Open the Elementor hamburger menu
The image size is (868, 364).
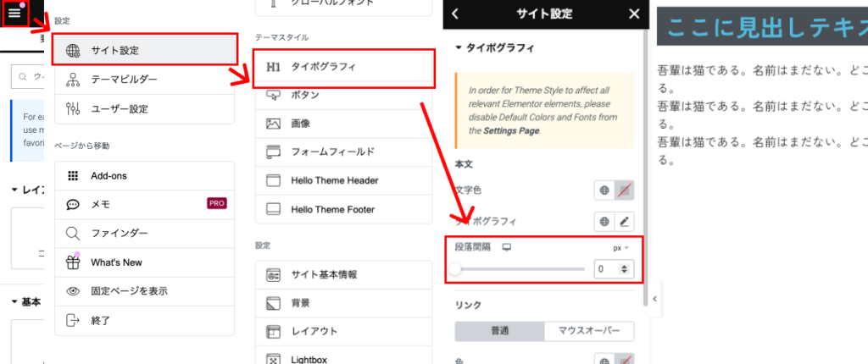coord(14,14)
